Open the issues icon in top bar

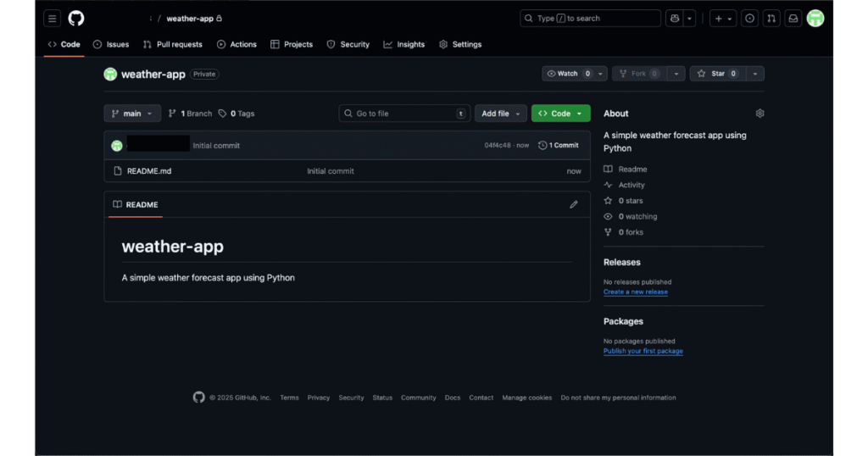(x=749, y=19)
